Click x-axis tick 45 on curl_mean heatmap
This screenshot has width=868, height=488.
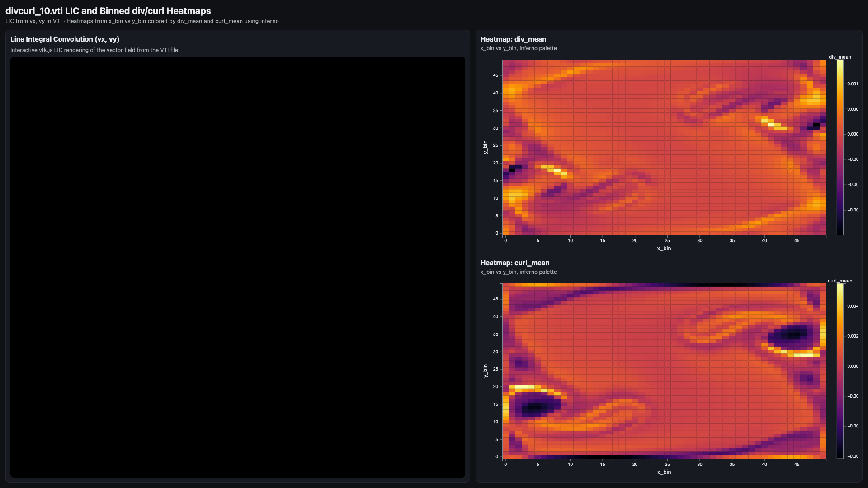coord(797,465)
